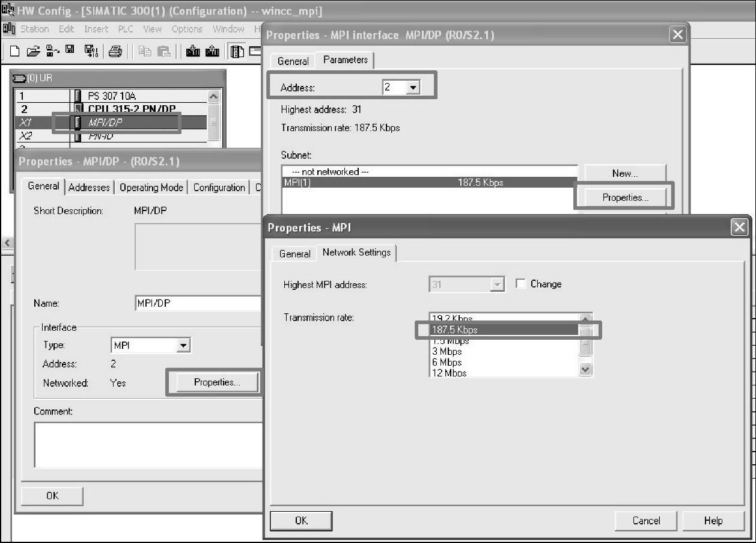The height and width of the screenshot is (543, 756).
Task: Click the Upload to PG icon
Action: pos(212,52)
